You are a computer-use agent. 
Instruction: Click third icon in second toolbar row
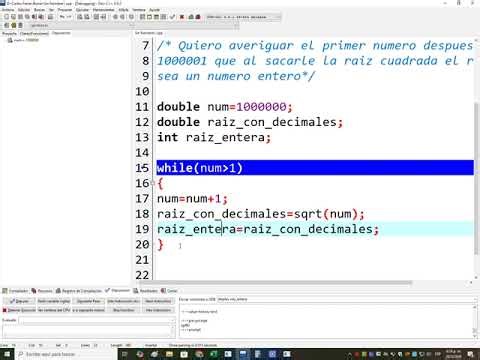20,25
